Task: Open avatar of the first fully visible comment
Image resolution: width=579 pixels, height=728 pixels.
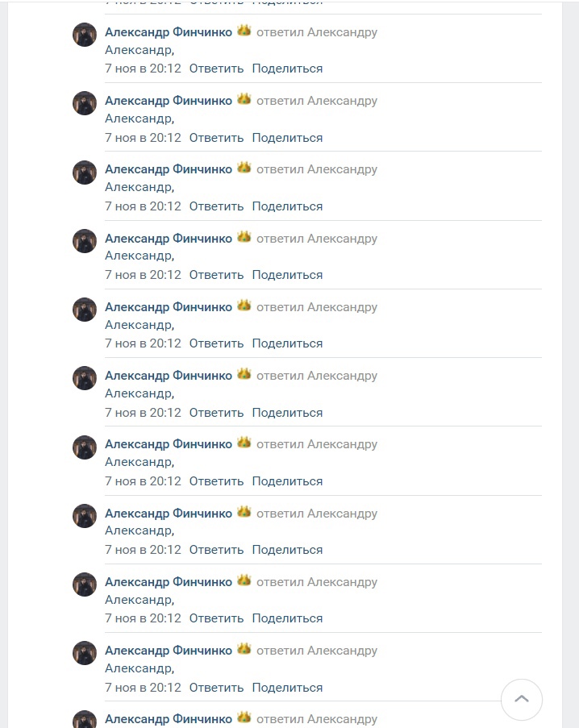Action: tap(85, 35)
